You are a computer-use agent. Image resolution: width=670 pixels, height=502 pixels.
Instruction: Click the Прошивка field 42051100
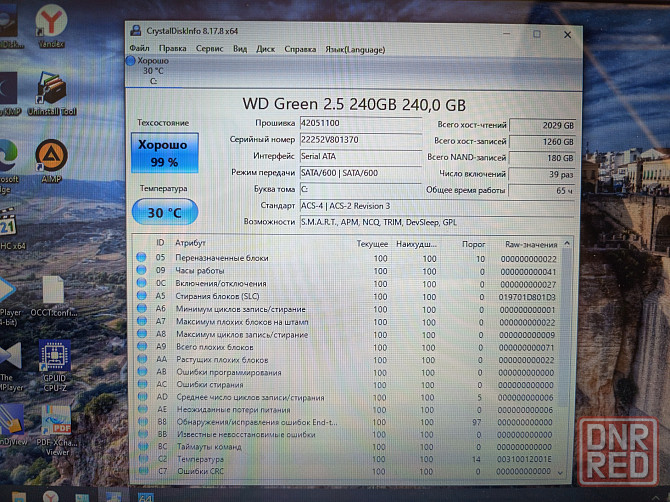pyautogui.click(x=361, y=123)
